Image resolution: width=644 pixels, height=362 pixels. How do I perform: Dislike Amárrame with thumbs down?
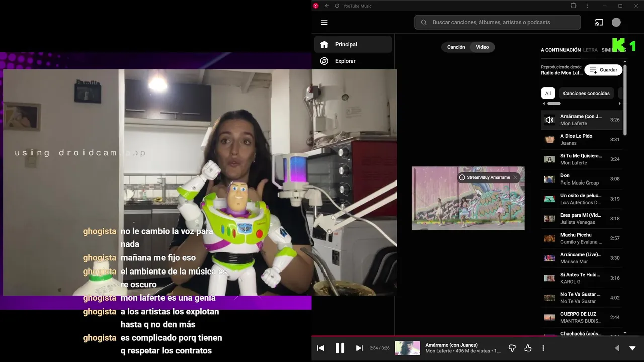pyautogui.click(x=512, y=348)
